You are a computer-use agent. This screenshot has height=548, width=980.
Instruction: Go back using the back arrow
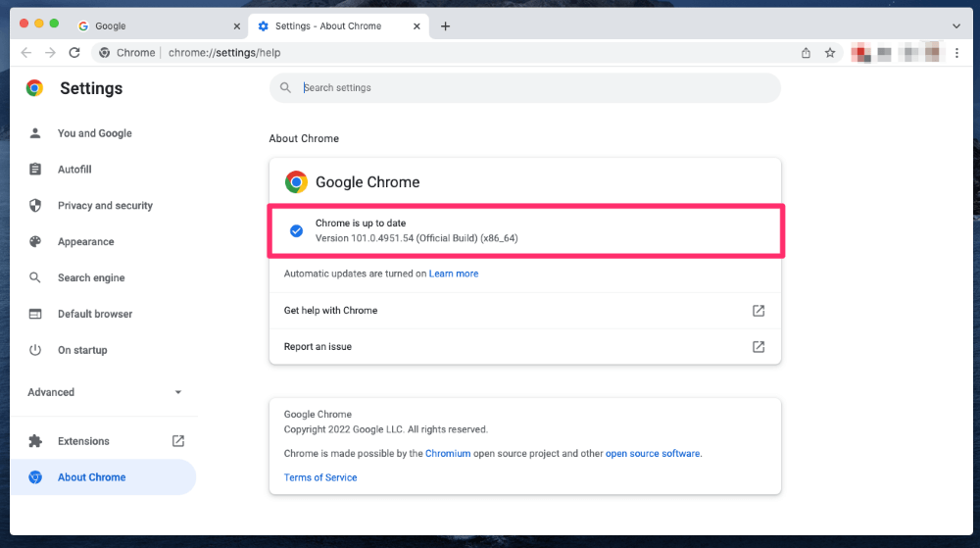click(26, 53)
